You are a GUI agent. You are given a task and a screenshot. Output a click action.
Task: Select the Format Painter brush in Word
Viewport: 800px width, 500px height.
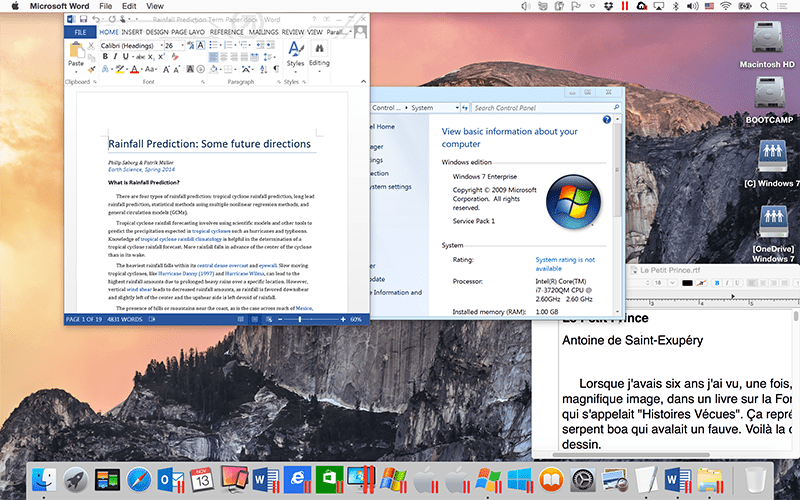pyautogui.click(x=91, y=69)
